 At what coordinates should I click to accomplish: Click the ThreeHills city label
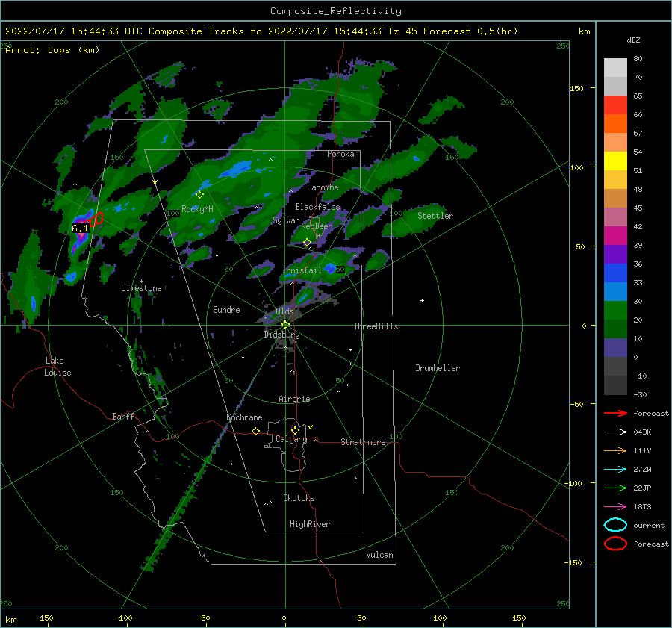[376, 326]
